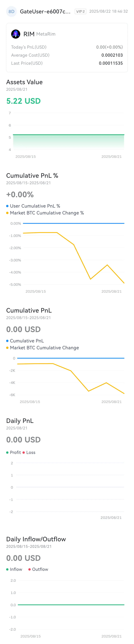Toggle the Outflow legend marker

click(29, 569)
